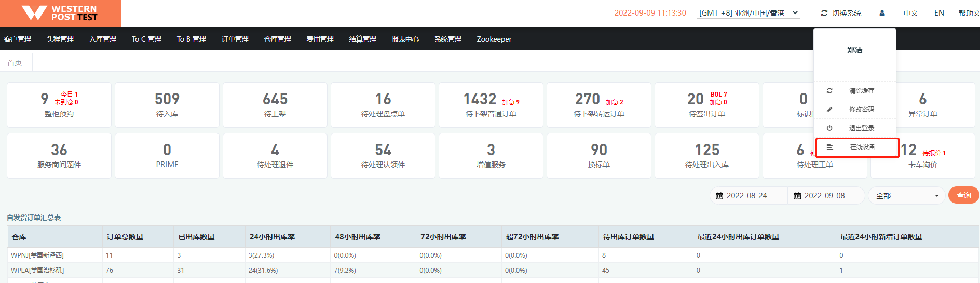Click the 2022-09-08 end date field

[x=826, y=196]
